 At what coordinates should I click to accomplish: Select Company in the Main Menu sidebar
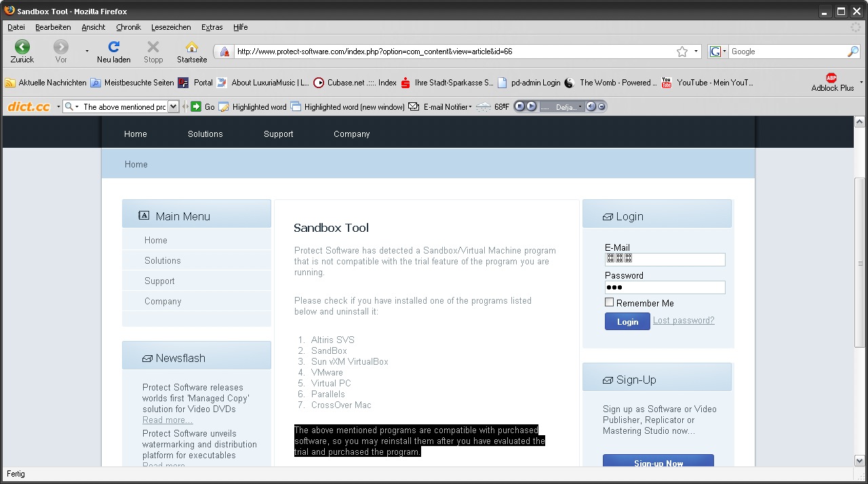pos(163,301)
